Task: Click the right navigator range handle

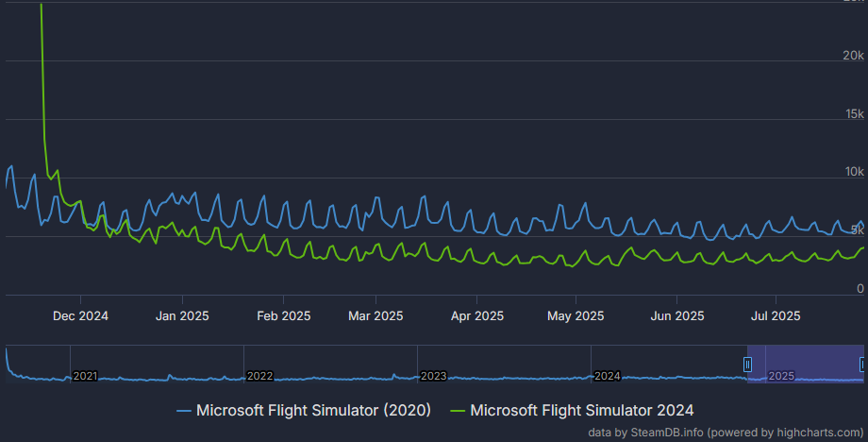Action: [x=862, y=364]
